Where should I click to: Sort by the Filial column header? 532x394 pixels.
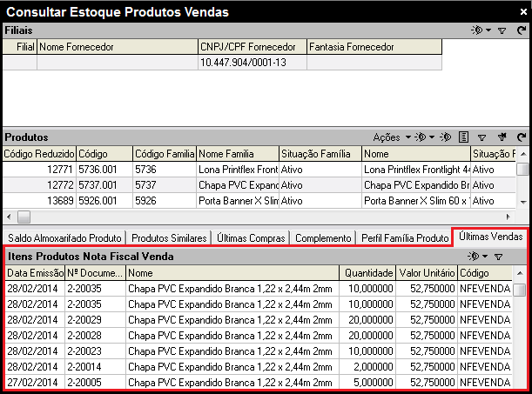point(20,47)
